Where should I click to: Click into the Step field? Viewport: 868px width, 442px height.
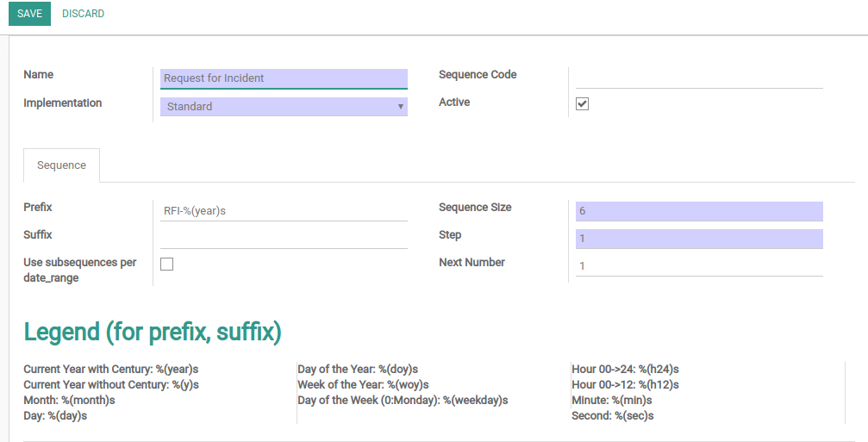click(699, 239)
